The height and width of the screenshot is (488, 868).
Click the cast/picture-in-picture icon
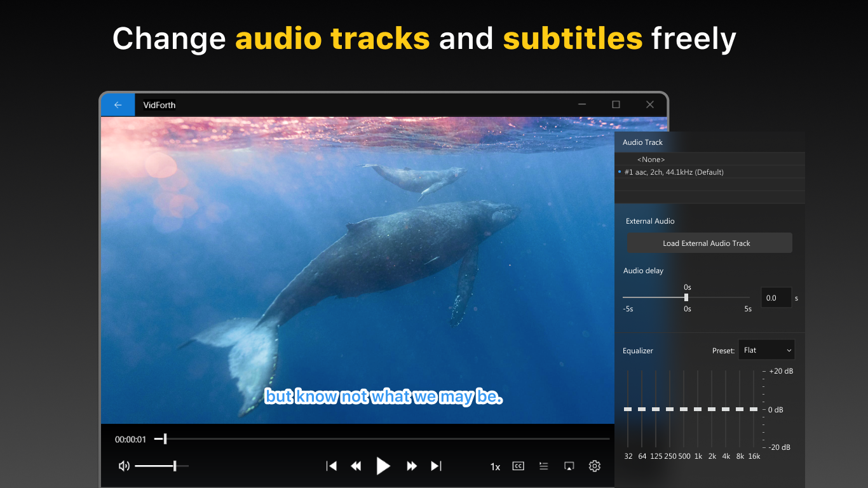coord(569,466)
